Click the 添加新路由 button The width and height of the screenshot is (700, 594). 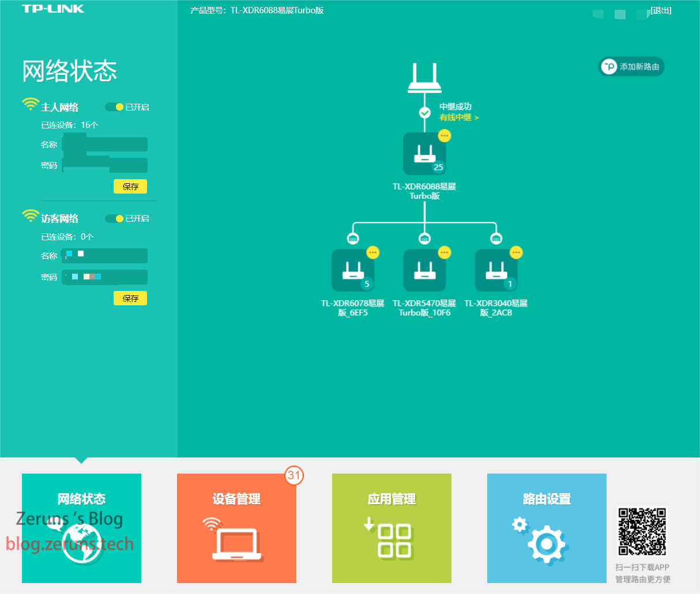pos(631,67)
